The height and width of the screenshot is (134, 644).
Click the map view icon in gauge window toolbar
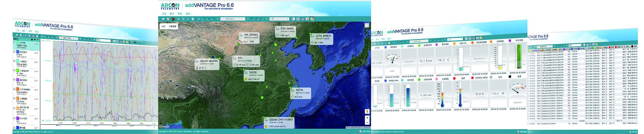[481, 38]
